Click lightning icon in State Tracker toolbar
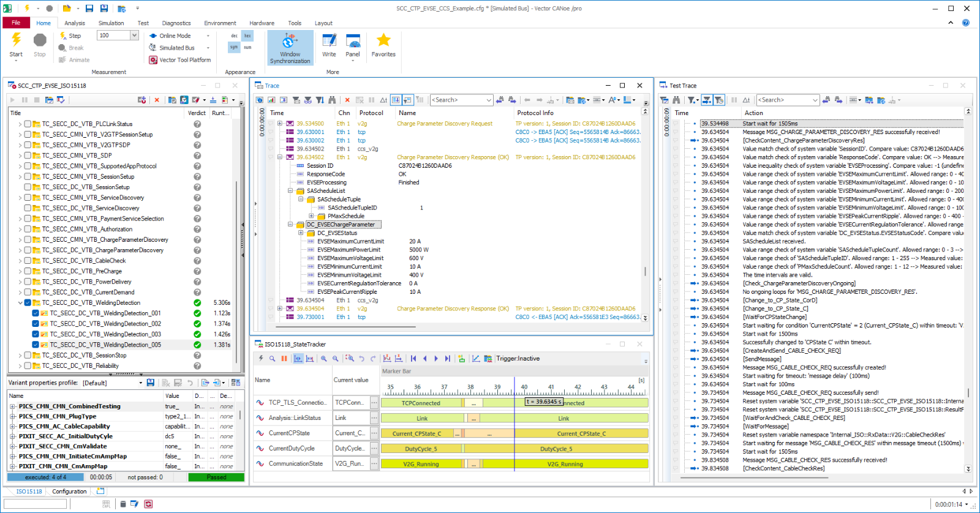 (x=261, y=359)
